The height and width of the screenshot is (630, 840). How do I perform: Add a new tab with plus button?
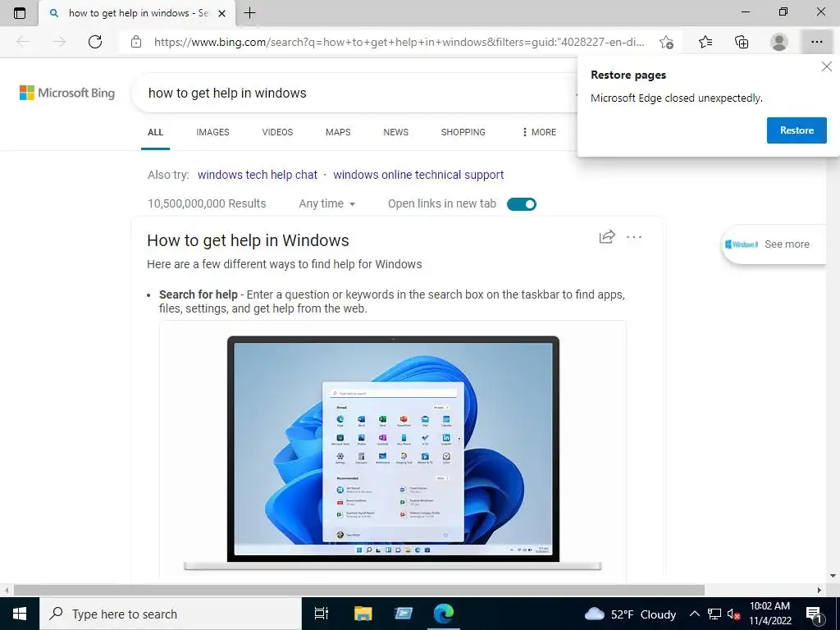[249, 13]
